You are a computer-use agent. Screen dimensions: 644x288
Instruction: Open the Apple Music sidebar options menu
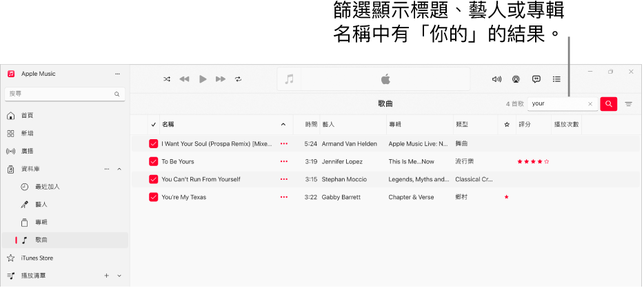[x=117, y=74]
